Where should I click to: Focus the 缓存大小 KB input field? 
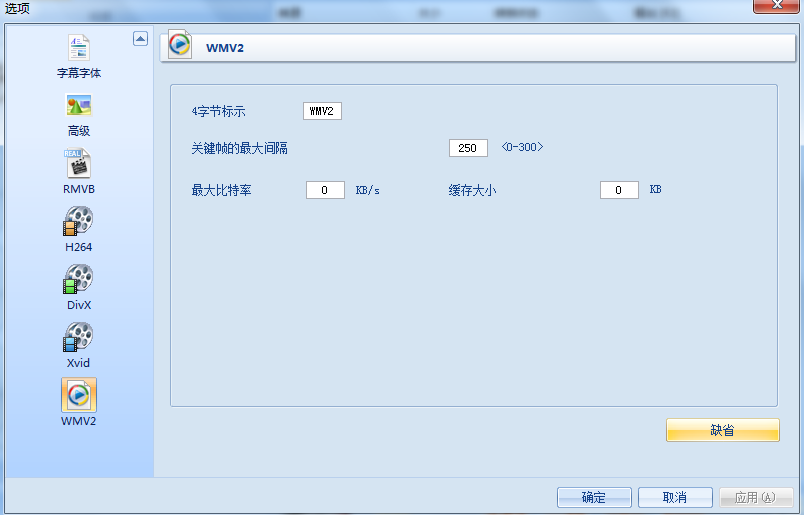(619, 190)
